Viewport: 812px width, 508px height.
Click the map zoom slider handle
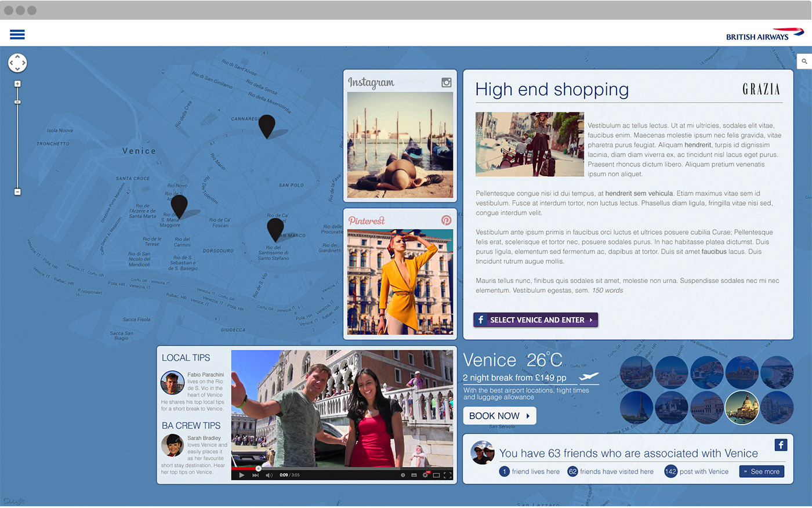[x=17, y=102]
